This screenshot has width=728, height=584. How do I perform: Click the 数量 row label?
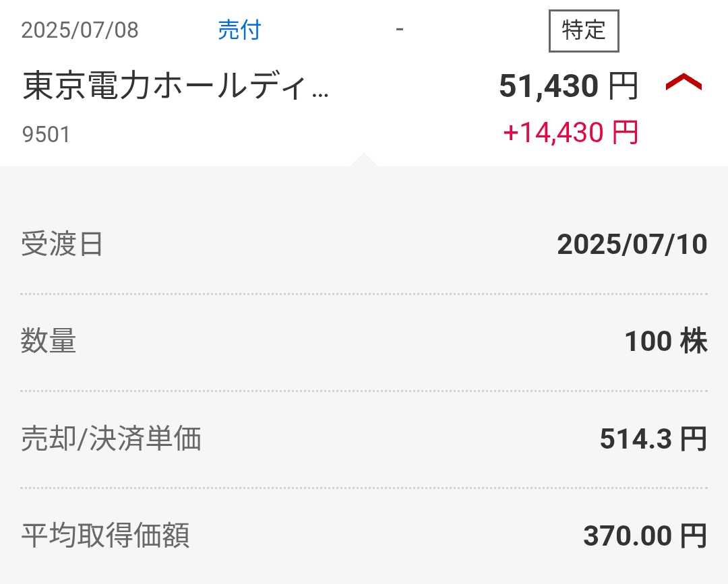tap(49, 342)
